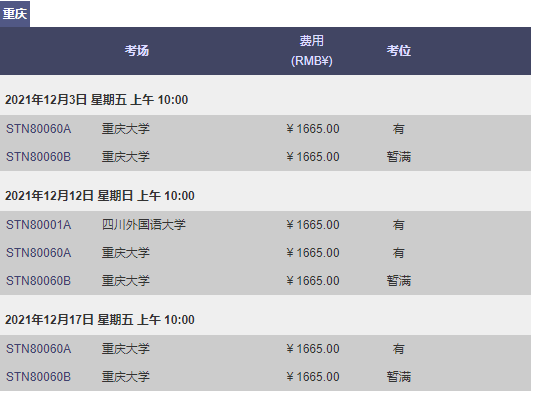Viewport: 534px width, 395px height.
Task: Click the 考位 column header
Action: (x=398, y=51)
